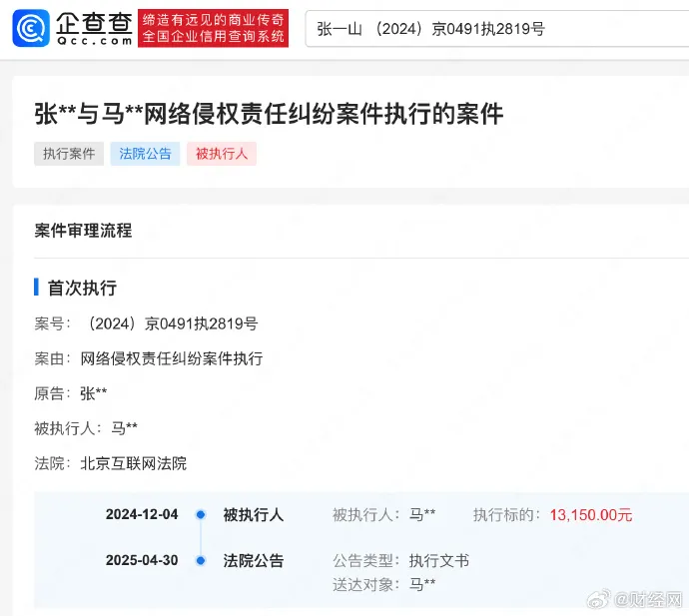Viewport: 689px width, 616px height.
Task: Open 马** beside 执行标的 in timeline
Action: pos(422,514)
